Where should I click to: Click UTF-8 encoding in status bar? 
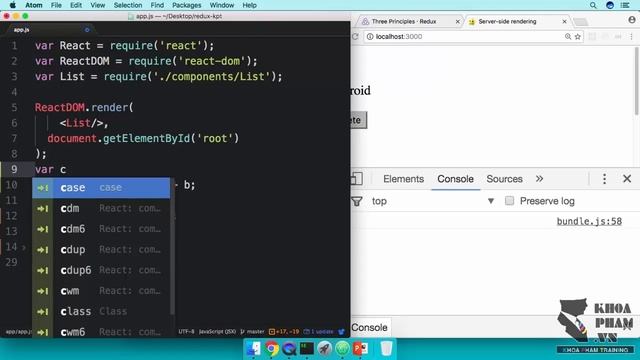pyautogui.click(x=186, y=332)
